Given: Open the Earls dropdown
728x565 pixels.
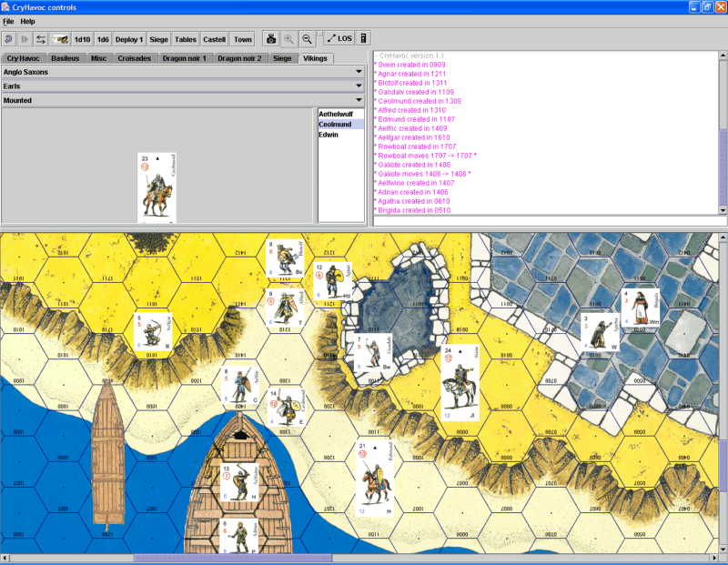Looking at the screenshot, I should click(183, 86).
